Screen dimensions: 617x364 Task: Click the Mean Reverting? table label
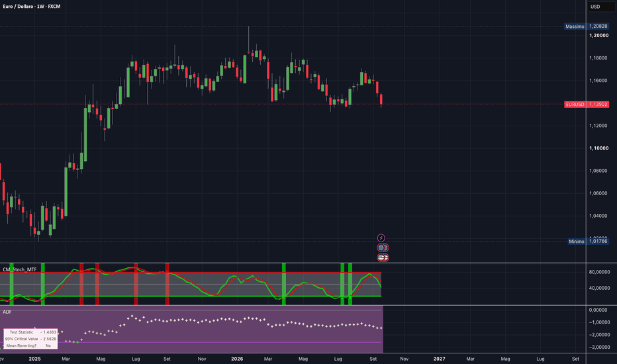pos(21,345)
